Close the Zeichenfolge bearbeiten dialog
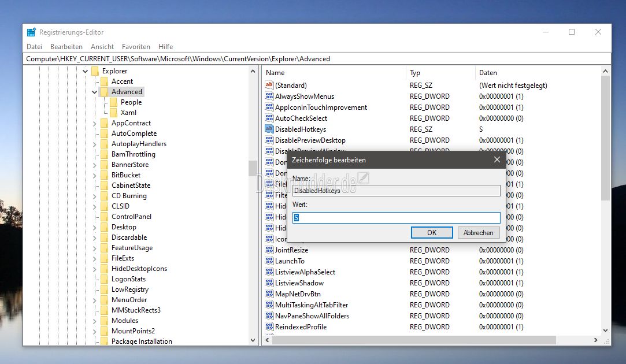 [497, 159]
